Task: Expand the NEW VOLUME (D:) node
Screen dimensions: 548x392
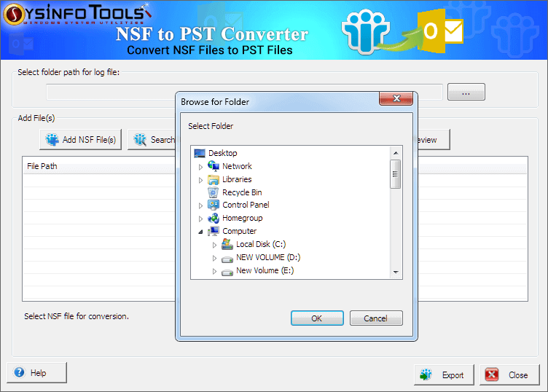Action: pyautogui.click(x=214, y=258)
